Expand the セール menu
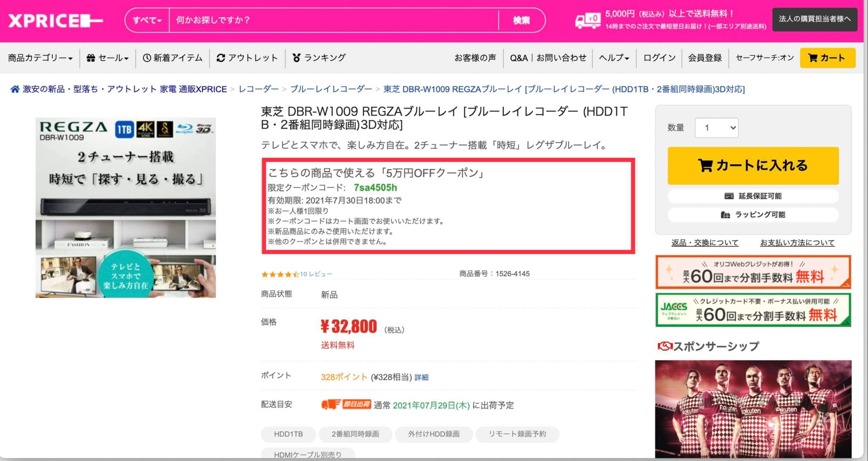 (x=108, y=58)
